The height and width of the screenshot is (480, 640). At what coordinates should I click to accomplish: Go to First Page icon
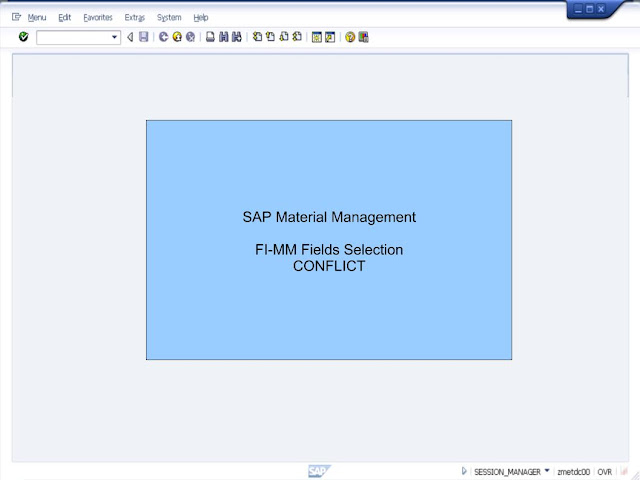[x=257, y=37]
